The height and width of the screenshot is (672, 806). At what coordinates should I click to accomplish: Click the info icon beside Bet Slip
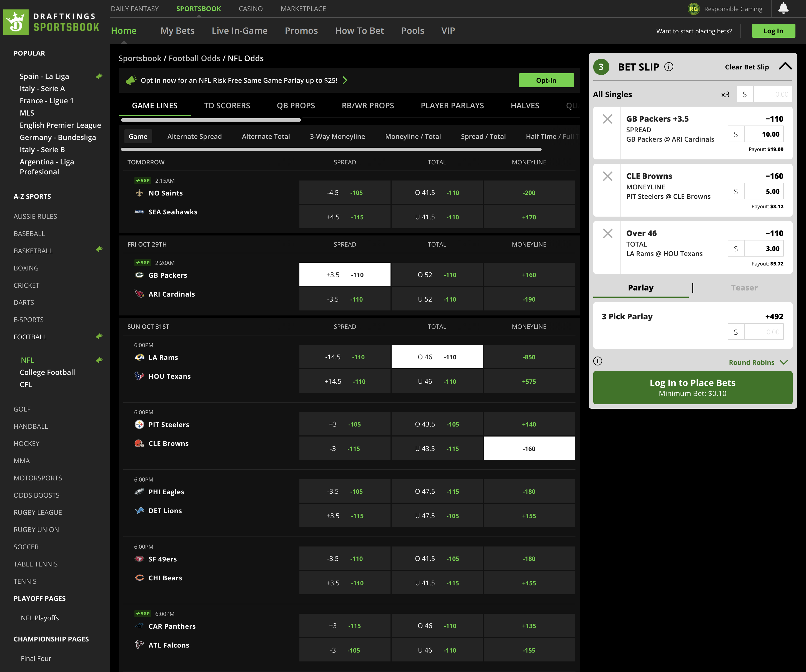669,66
